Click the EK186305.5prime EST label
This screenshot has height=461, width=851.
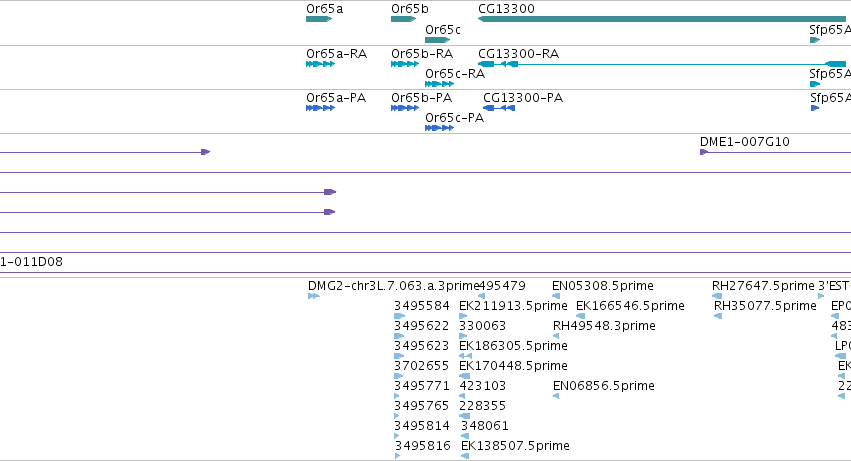513,346
